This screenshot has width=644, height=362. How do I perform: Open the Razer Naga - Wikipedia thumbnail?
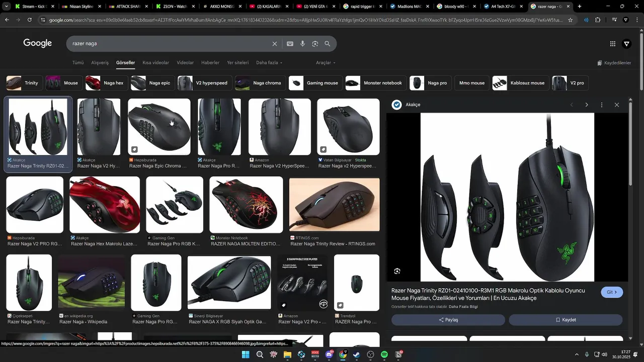coord(92,283)
